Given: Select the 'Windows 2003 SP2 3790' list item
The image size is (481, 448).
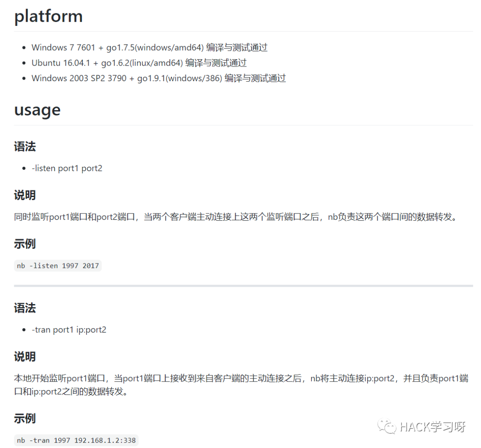Looking at the screenshot, I should (x=159, y=78).
